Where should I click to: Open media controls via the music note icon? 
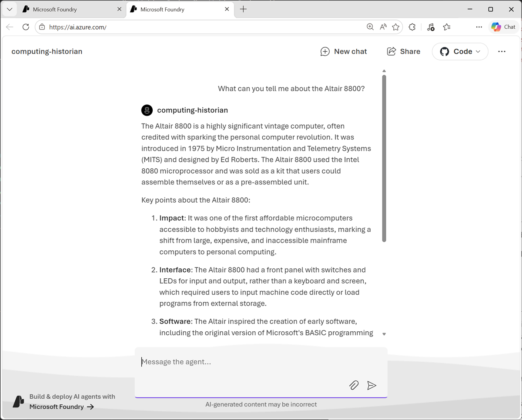pyautogui.click(x=431, y=27)
